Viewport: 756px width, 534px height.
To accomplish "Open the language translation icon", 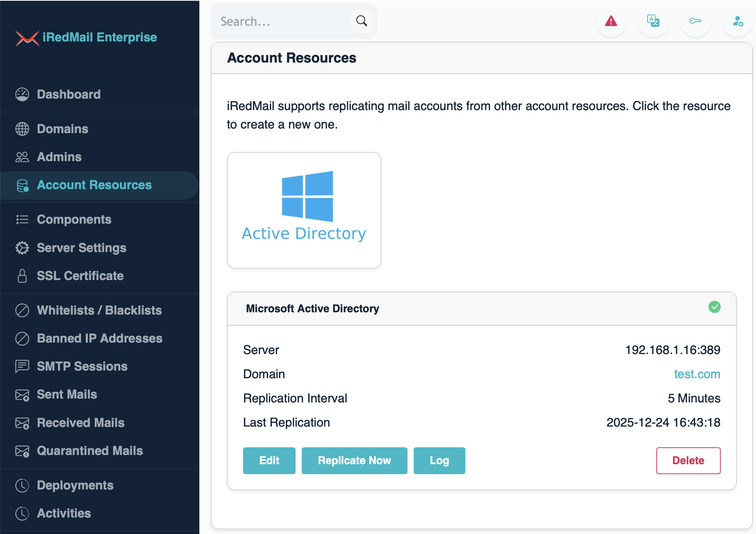I will click(653, 21).
